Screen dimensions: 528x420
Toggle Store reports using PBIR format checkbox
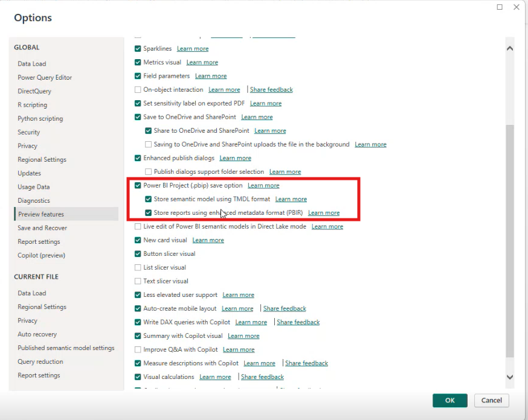[148, 213]
